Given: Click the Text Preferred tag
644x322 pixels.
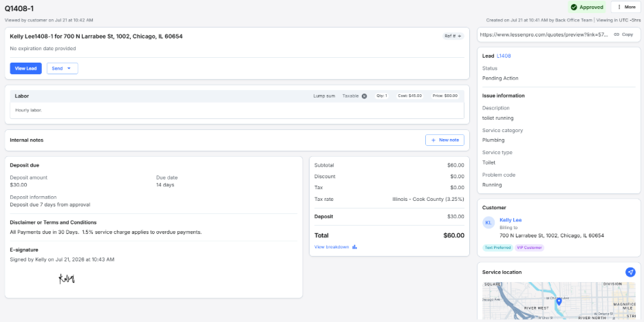Looking at the screenshot, I should pyautogui.click(x=497, y=248).
